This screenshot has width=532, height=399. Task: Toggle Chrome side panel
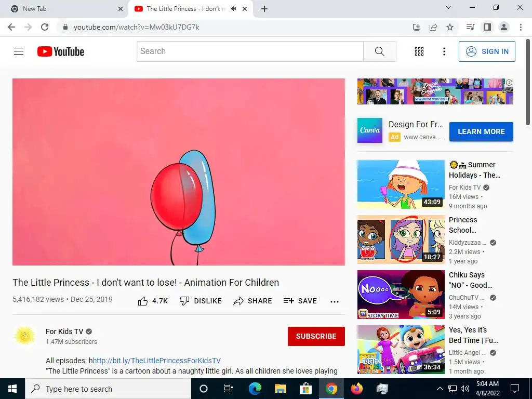[x=487, y=27]
